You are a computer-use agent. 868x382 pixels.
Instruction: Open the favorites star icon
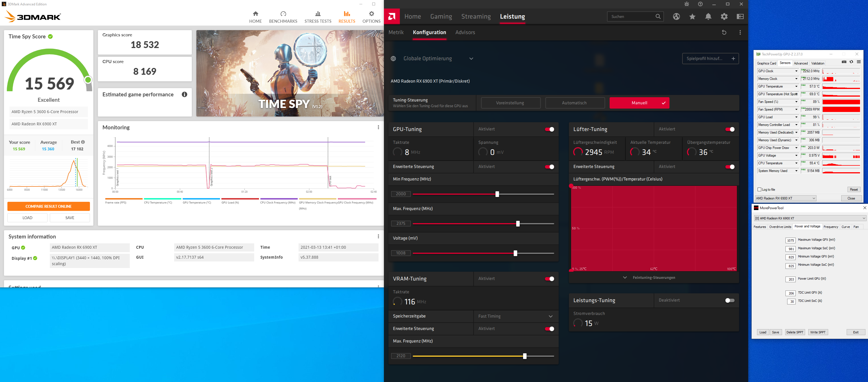(x=692, y=16)
